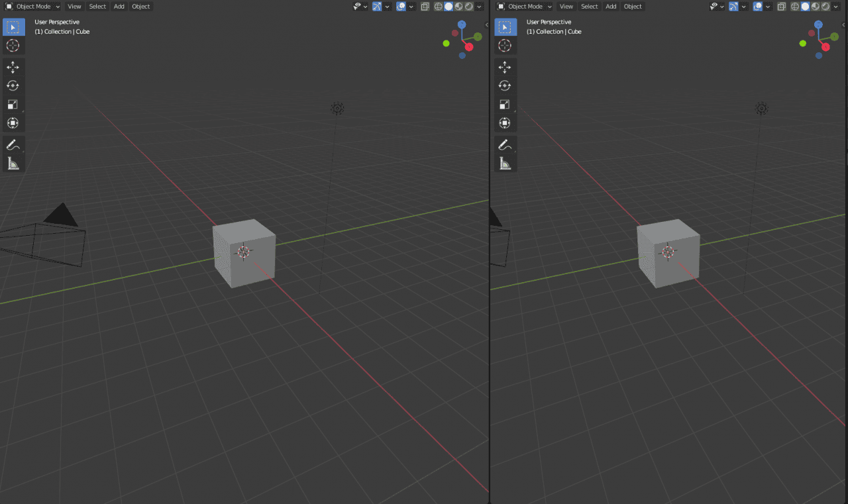Open the Object Mode dropdown

(32, 6)
